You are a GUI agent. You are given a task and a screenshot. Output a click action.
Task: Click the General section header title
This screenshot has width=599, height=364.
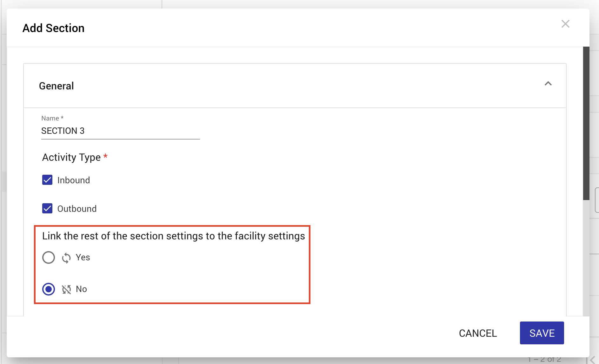coord(56,86)
